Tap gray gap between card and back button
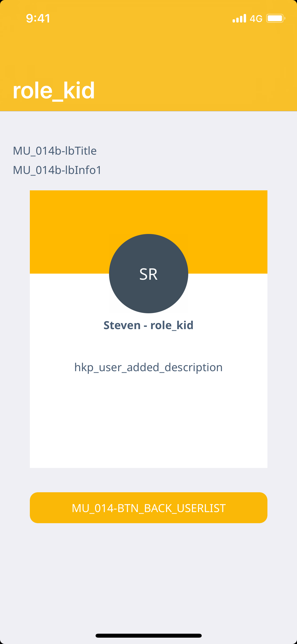The image size is (297, 644). 149,480
